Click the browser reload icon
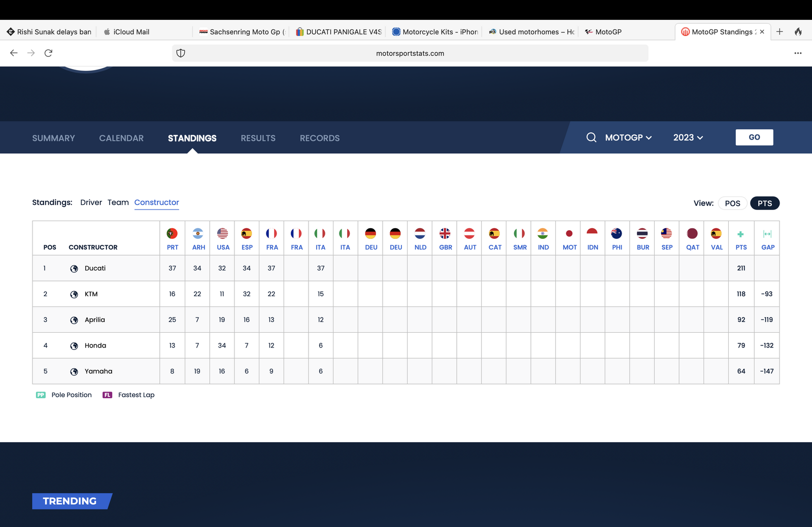812x527 pixels. click(x=48, y=53)
